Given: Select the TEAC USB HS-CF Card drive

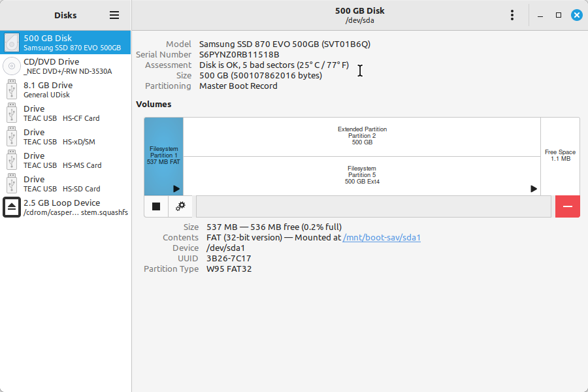Looking at the screenshot, I should (x=65, y=114).
